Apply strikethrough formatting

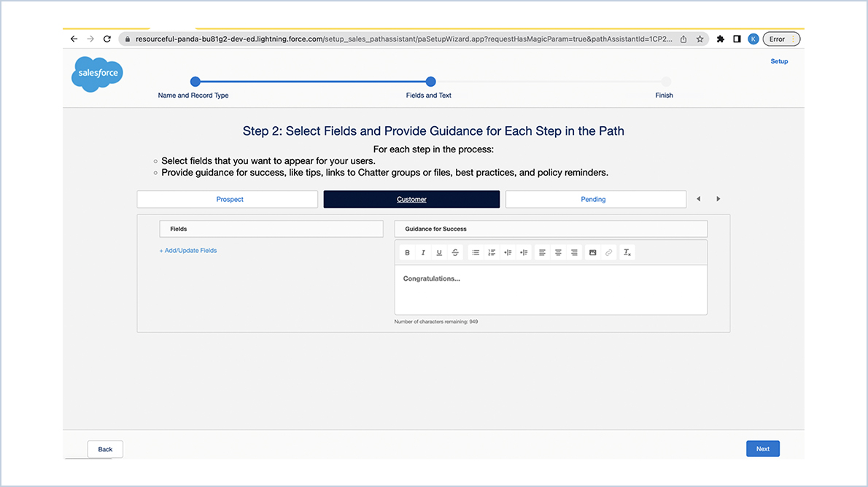click(x=455, y=252)
